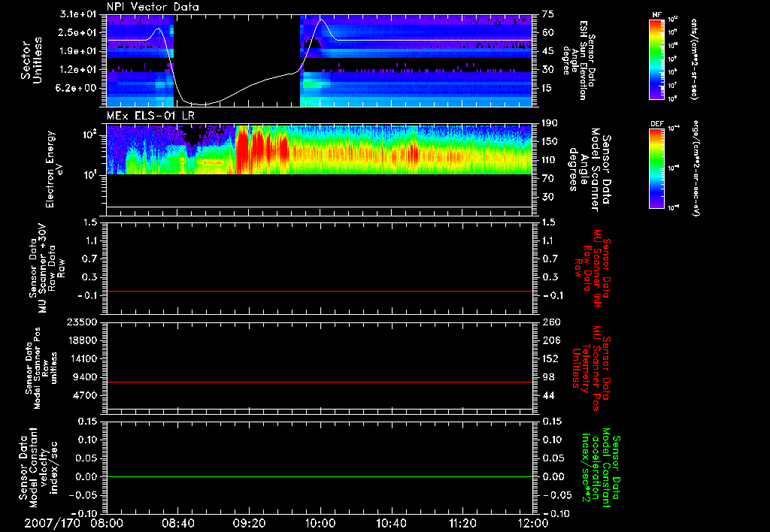The image size is (770, 532).
Task: Click the ELS electron energy spectrogram
Action: point(320,150)
